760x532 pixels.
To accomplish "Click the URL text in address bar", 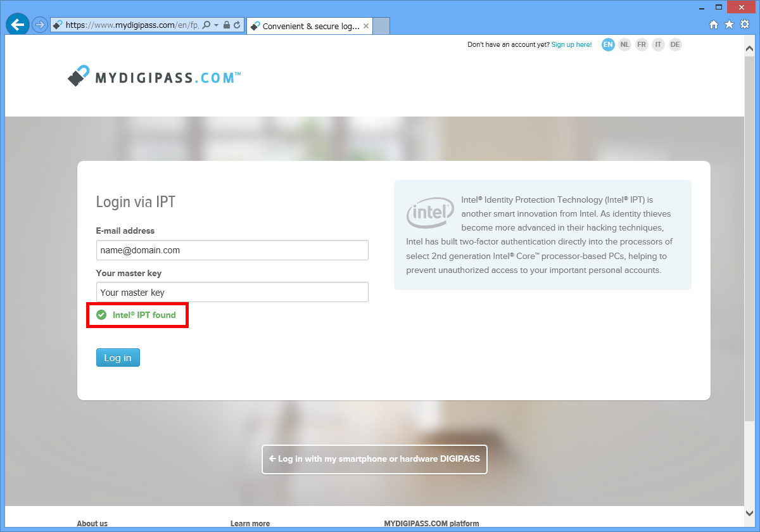I will pos(132,25).
